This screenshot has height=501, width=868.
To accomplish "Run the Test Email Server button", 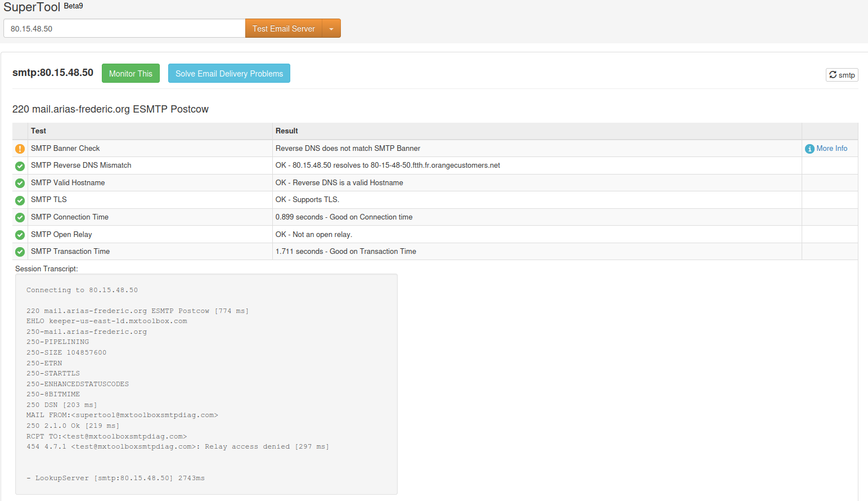I will (x=284, y=28).
